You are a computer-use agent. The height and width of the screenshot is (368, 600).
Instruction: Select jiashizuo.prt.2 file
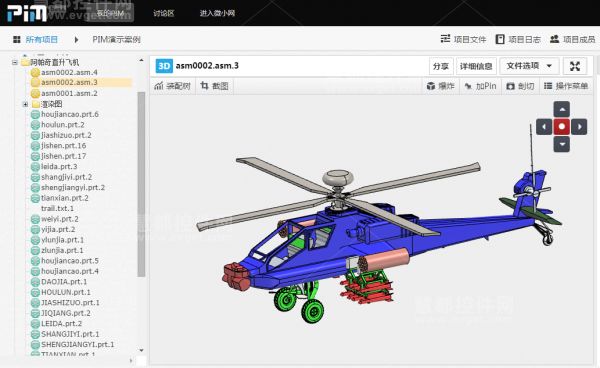[x=66, y=135]
